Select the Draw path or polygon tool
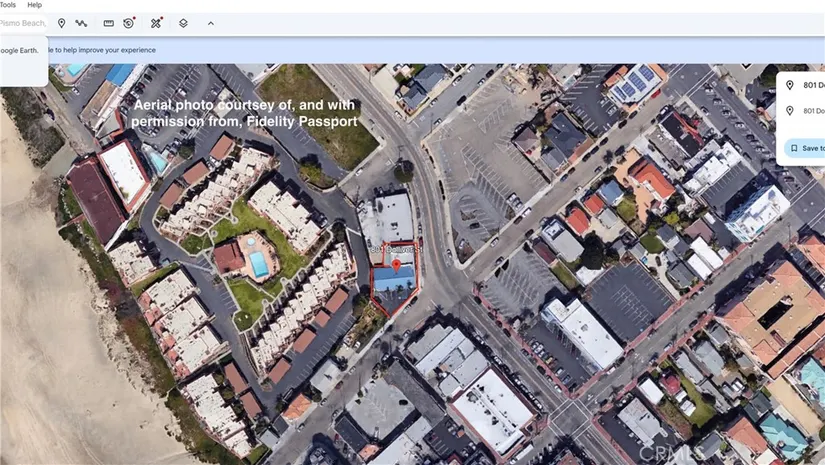This screenshot has height=465, width=825. click(81, 23)
